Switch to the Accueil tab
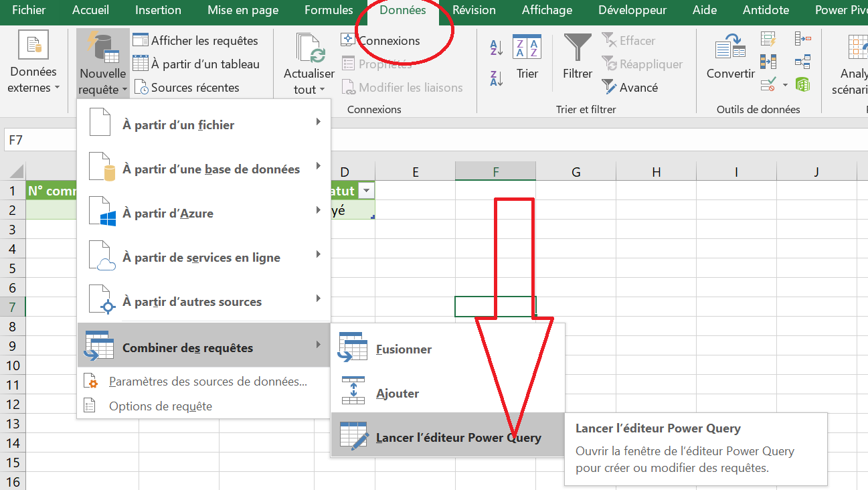The height and width of the screenshot is (490, 868). [x=90, y=10]
